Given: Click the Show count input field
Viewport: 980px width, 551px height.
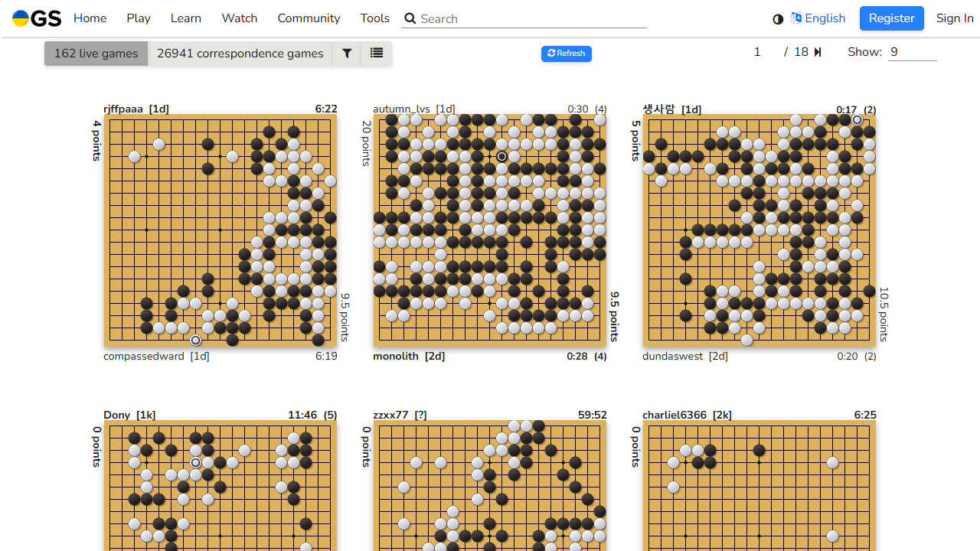Looking at the screenshot, I should 913,52.
